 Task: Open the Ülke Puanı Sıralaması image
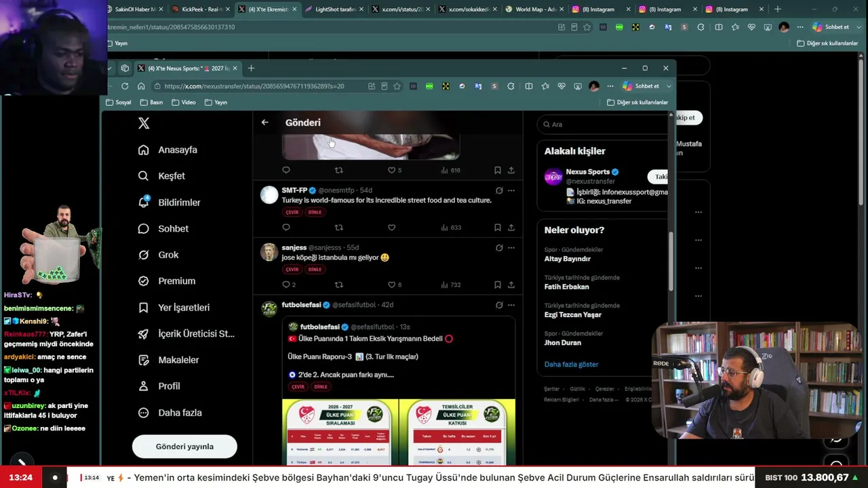click(340, 432)
